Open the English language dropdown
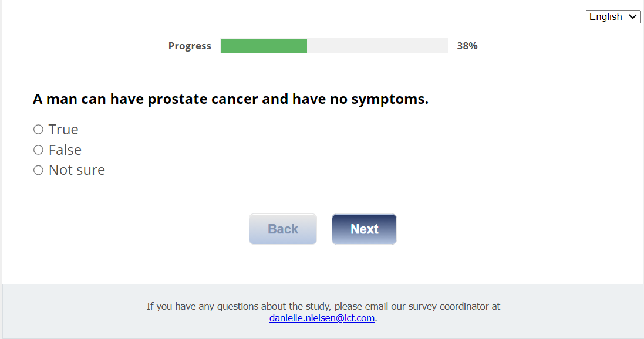This screenshot has height=339, width=644. pos(612,17)
